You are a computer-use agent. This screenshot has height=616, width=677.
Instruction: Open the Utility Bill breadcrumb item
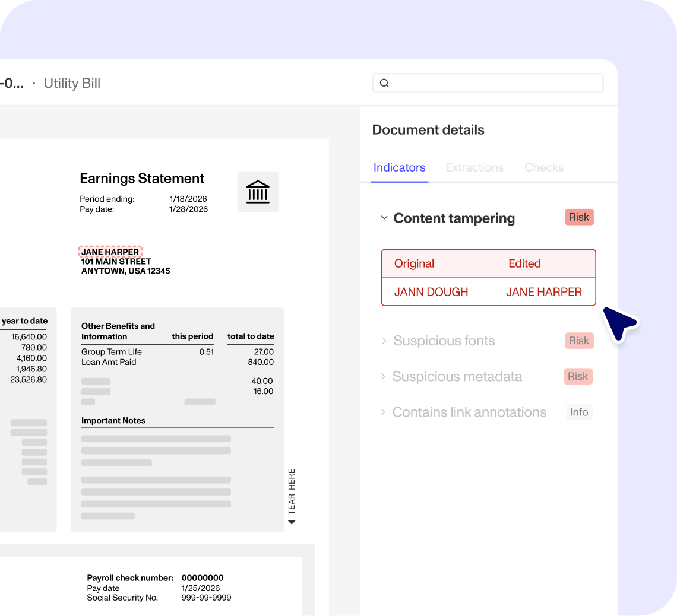pyautogui.click(x=72, y=83)
